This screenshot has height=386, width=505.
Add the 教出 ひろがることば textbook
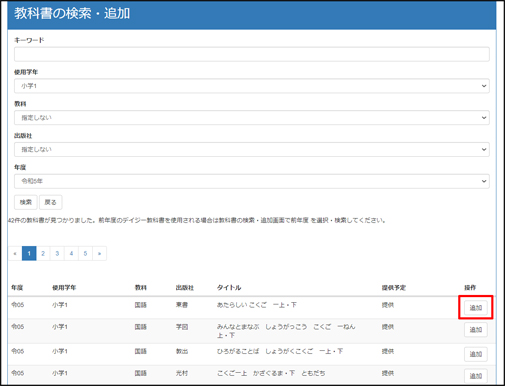tap(476, 354)
